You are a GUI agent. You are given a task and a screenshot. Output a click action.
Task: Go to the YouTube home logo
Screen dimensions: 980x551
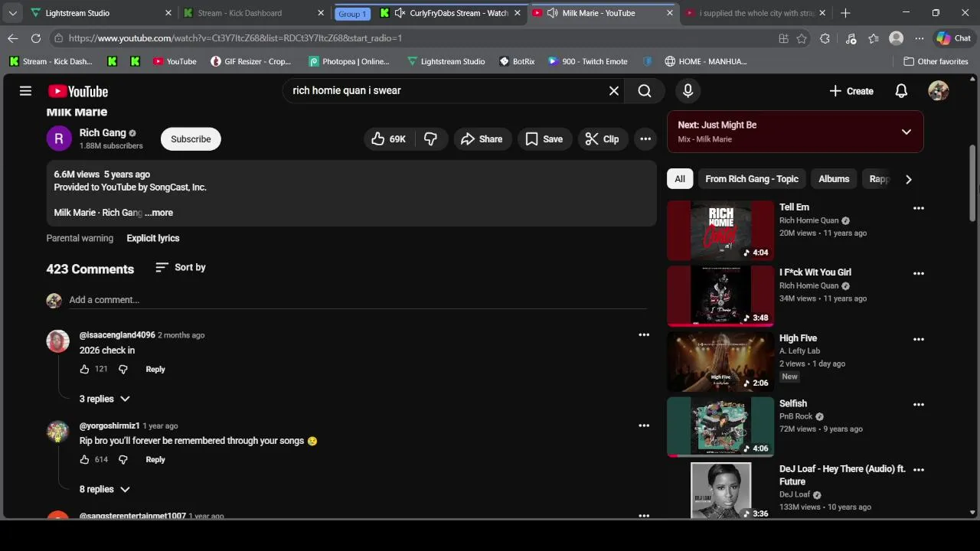click(x=78, y=91)
